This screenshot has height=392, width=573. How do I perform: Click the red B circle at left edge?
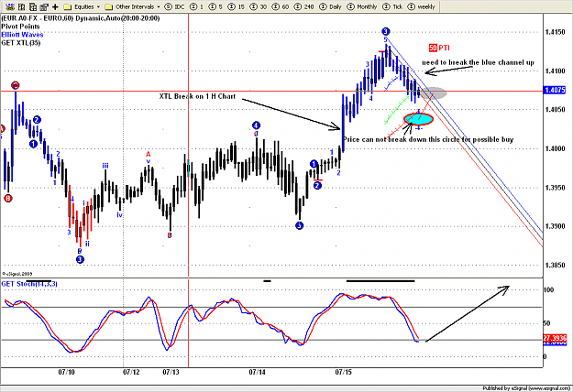(8, 198)
